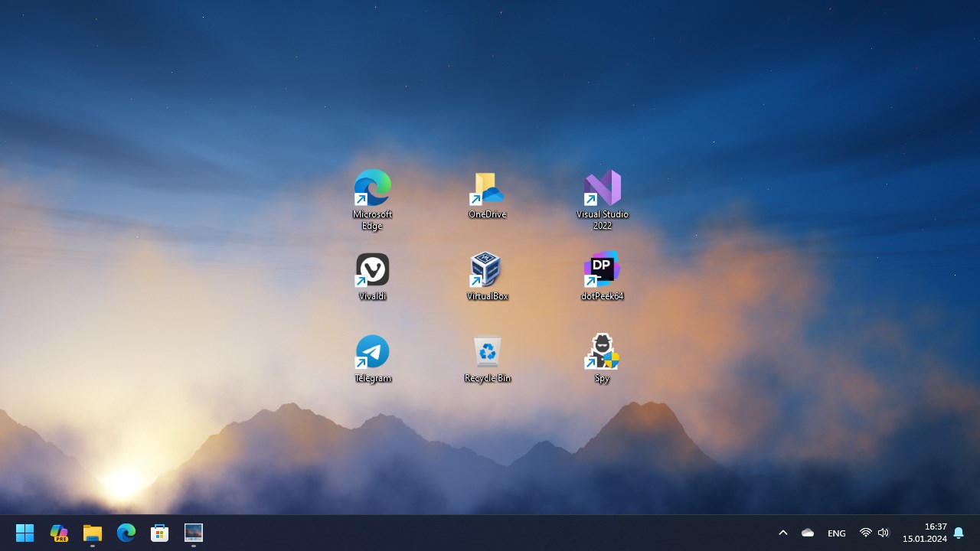Open the notifications bell icon
This screenshot has height=551, width=980.
pos(959,533)
